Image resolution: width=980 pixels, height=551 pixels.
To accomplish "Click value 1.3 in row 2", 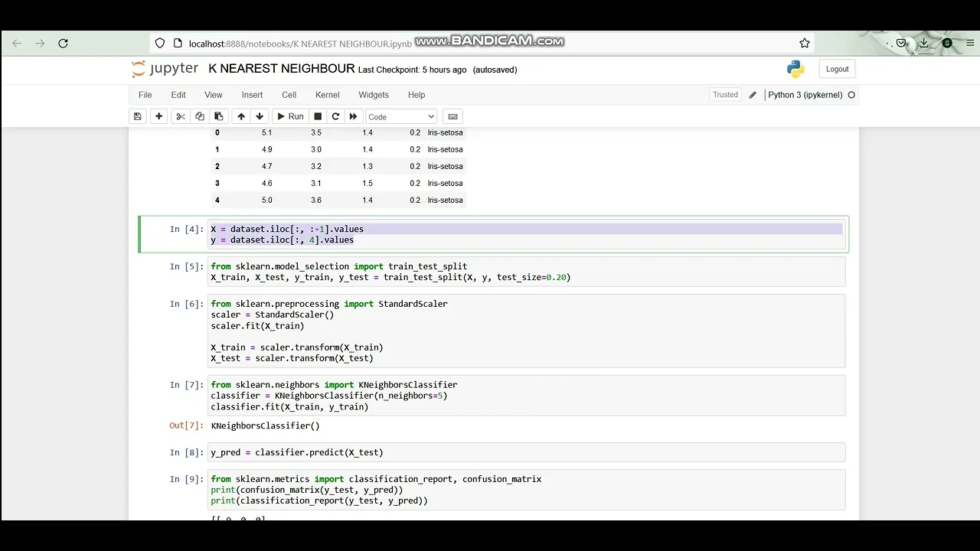I will coord(367,166).
